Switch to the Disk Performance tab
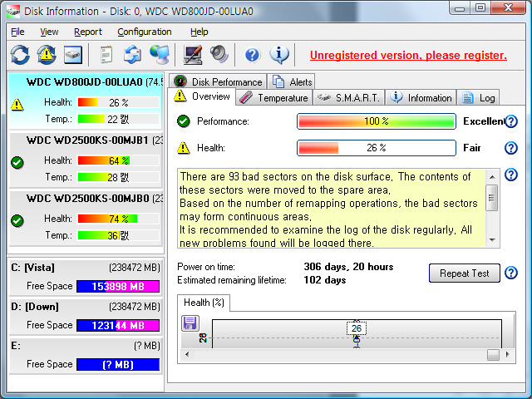Screen dimensions: 532x399 [x=218, y=81]
